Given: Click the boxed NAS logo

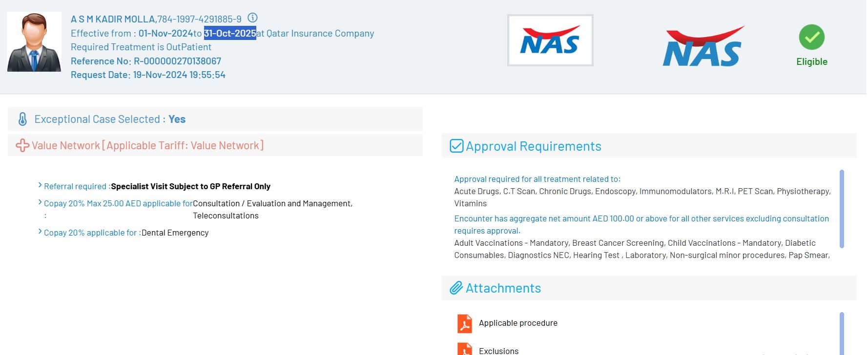Looking at the screenshot, I should click(550, 40).
